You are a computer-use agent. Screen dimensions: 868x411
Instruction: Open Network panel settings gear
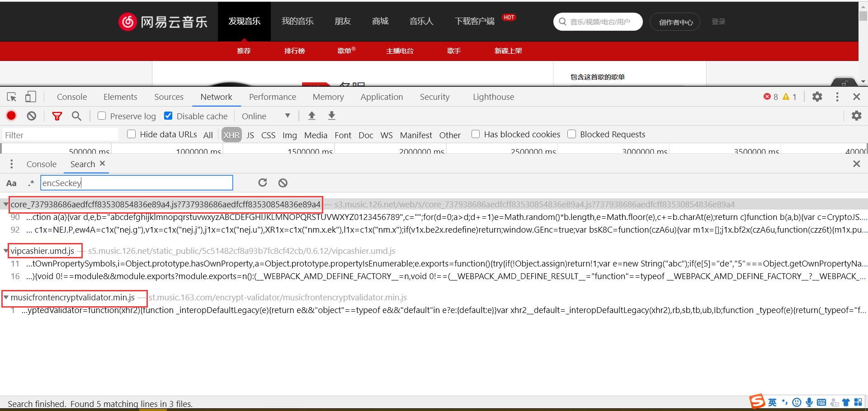tap(856, 116)
